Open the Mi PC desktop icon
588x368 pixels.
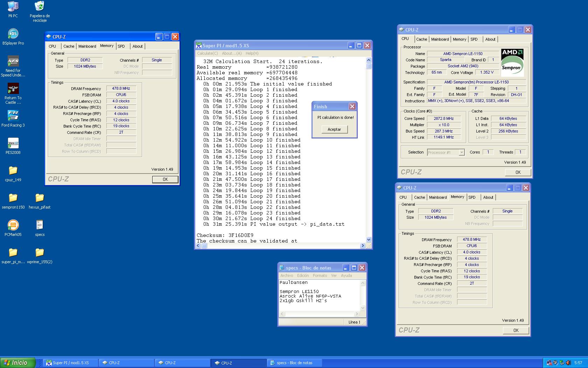pyautogui.click(x=13, y=9)
